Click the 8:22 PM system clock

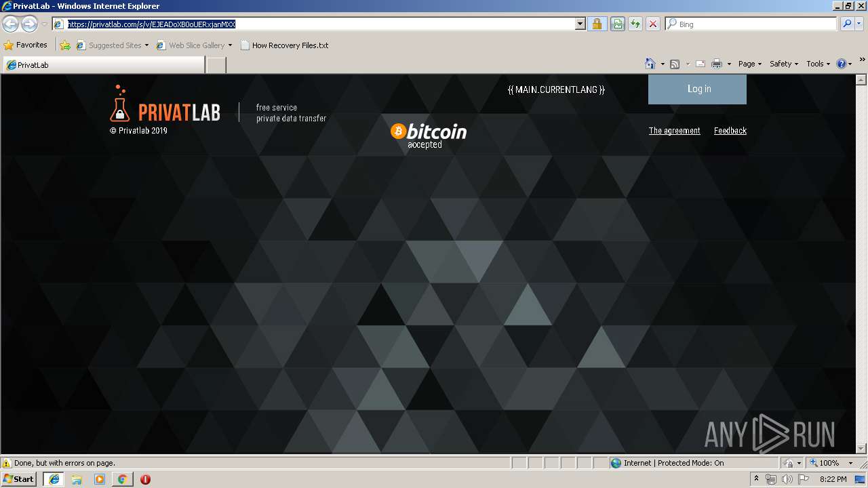[x=833, y=479]
